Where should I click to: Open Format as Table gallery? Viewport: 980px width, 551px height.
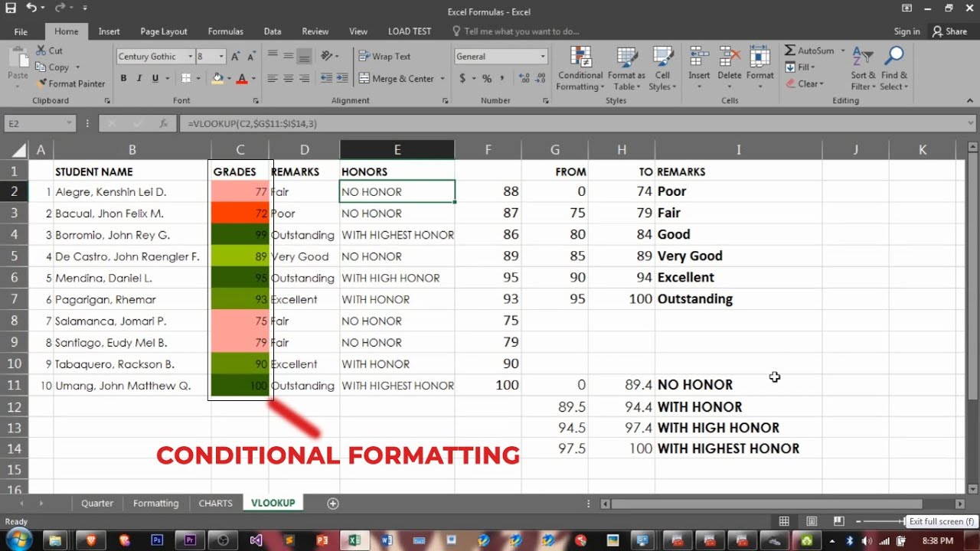(x=626, y=69)
